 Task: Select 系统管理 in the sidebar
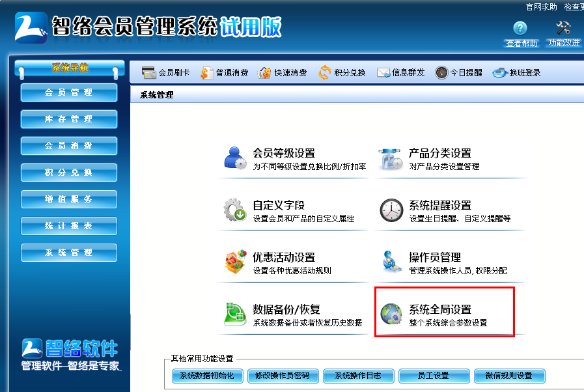[x=69, y=253]
